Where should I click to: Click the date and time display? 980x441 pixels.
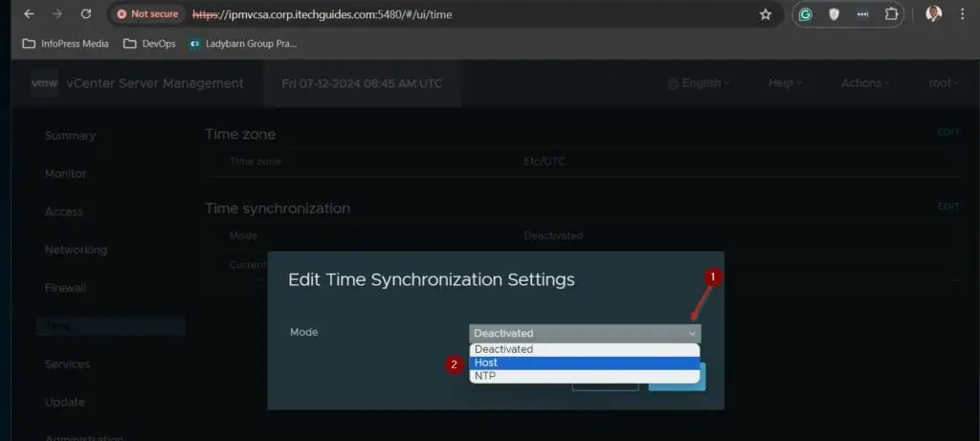362,83
